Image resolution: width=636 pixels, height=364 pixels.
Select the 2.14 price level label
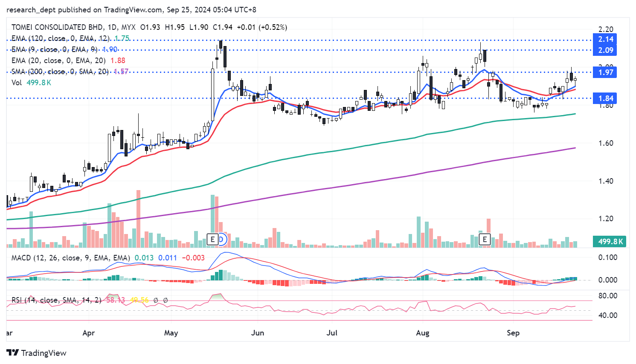(605, 39)
